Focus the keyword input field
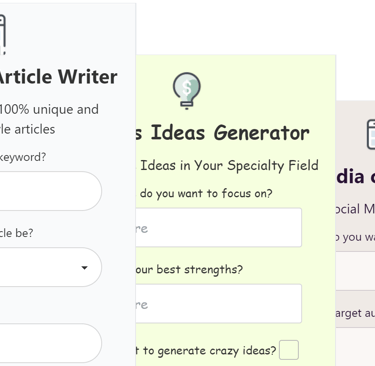This screenshot has height=366, width=375. click(x=51, y=191)
